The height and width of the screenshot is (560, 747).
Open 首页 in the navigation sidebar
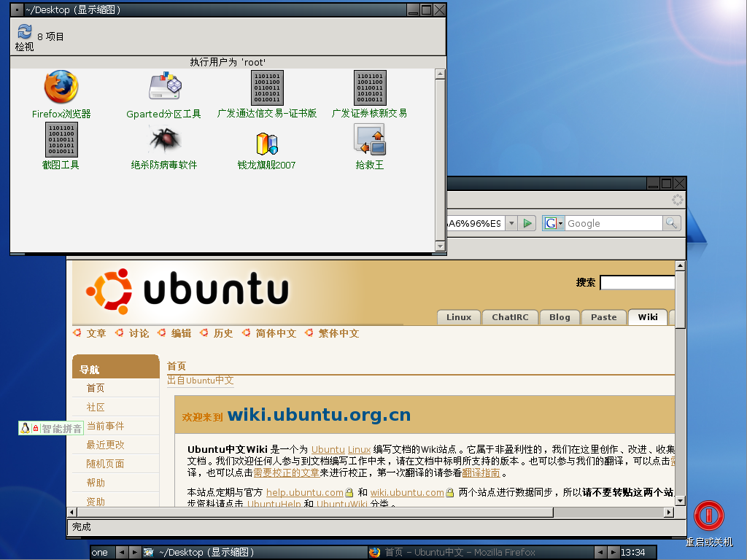96,388
